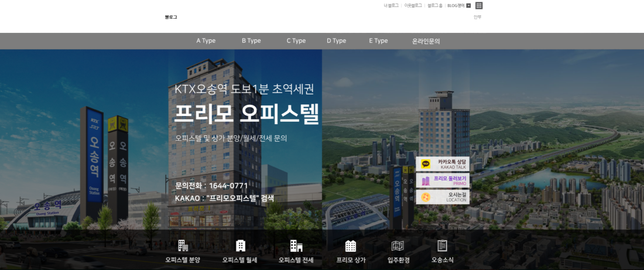Click the 오피스텔 분양 building icon

(183, 245)
